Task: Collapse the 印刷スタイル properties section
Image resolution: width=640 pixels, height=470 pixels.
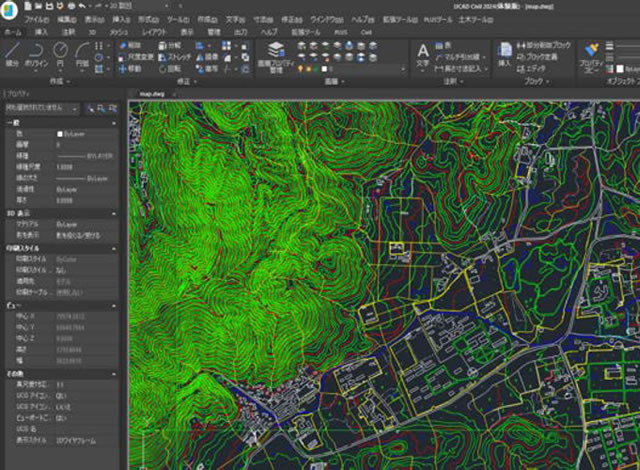Action: pos(113,248)
